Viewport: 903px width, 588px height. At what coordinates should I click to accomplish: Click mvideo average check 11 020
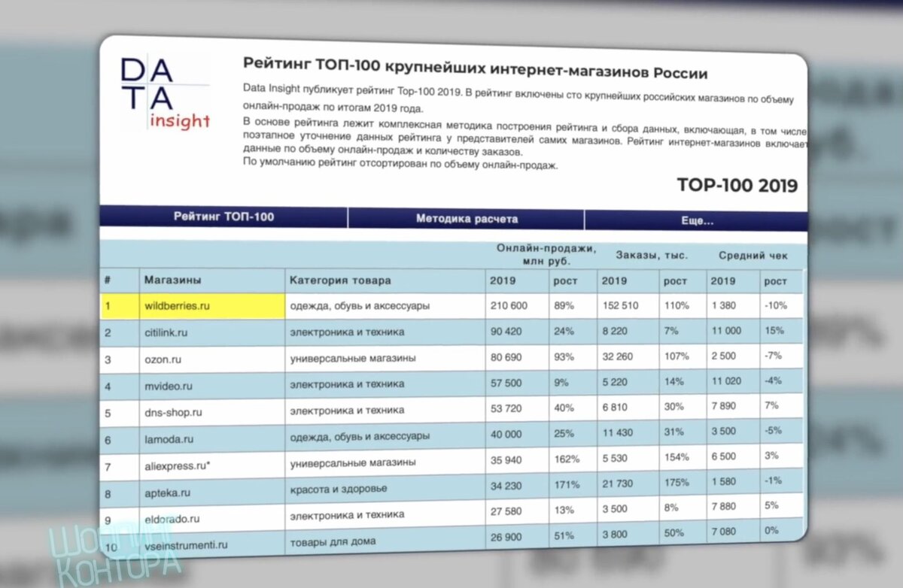tap(725, 381)
